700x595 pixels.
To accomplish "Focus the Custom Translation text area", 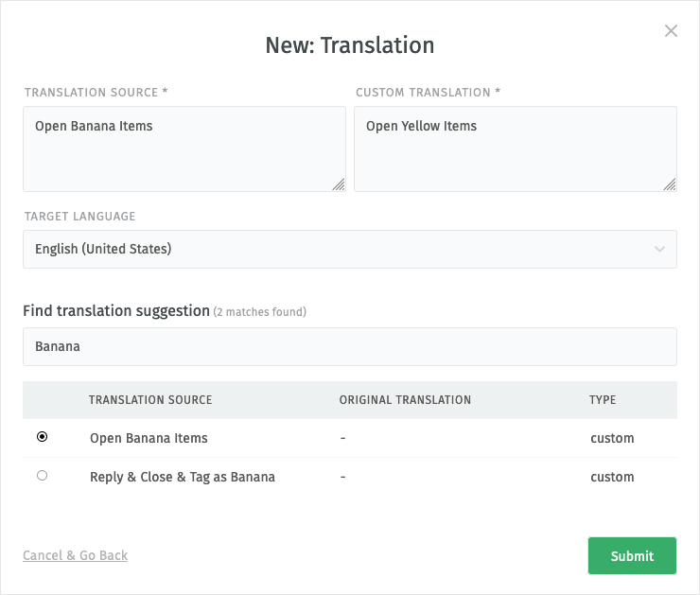I will pyautogui.click(x=516, y=149).
